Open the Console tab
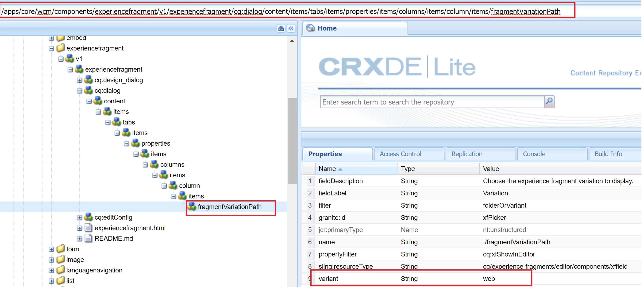The width and height of the screenshot is (644, 287). (534, 154)
